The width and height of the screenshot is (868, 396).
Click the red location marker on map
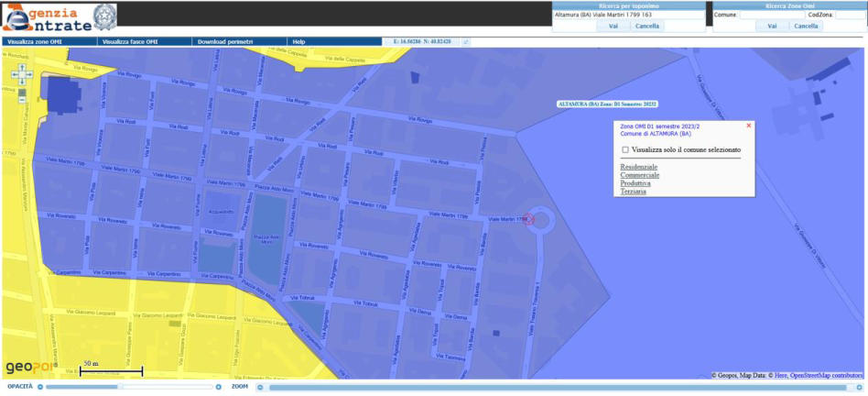(x=529, y=219)
